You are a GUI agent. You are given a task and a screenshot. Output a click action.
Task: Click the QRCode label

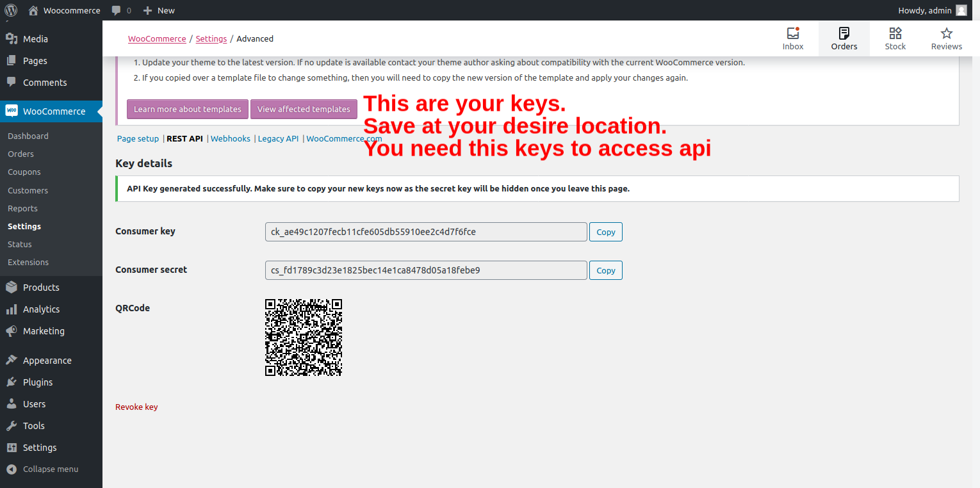(x=133, y=308)
